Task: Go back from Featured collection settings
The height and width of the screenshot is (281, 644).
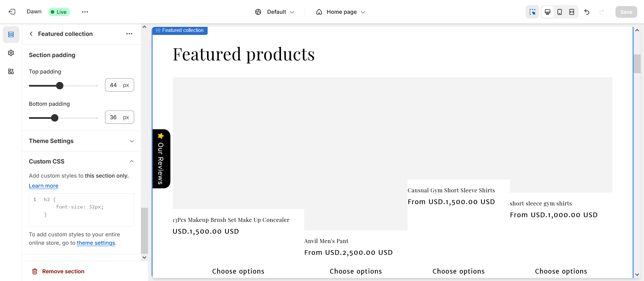Action: [31, 34]
